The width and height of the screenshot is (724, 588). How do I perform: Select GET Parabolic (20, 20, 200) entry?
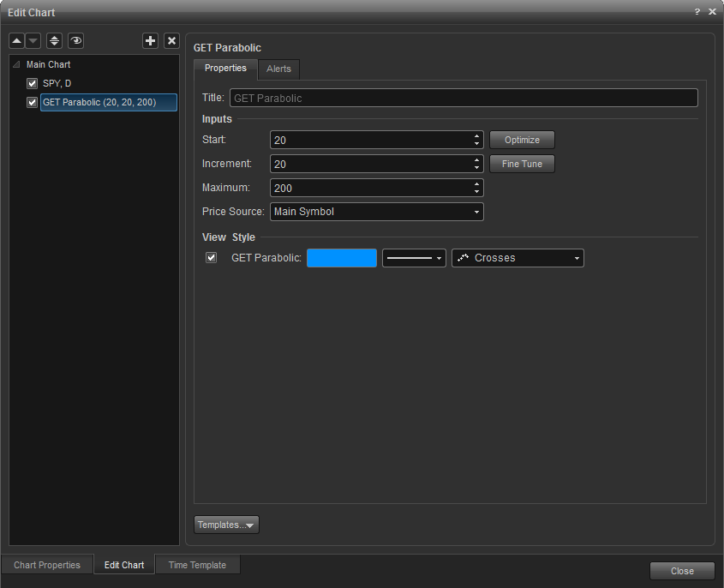pos(109,103)
